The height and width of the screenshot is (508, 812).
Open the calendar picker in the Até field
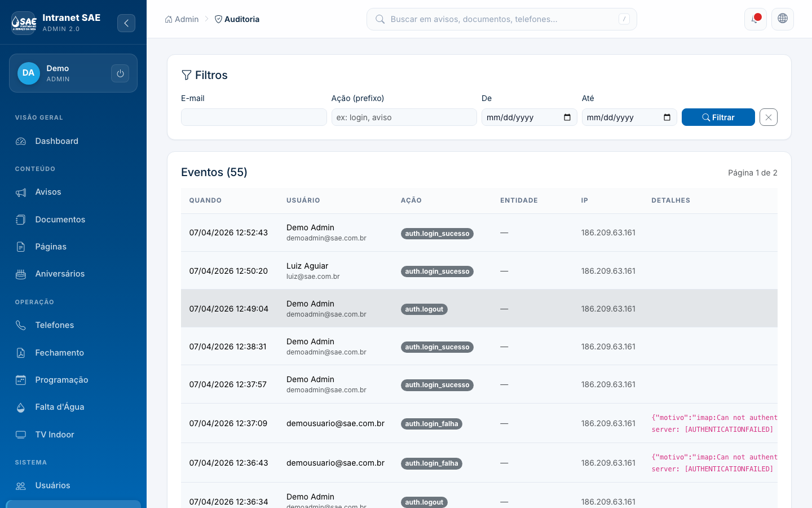point(667,117)
